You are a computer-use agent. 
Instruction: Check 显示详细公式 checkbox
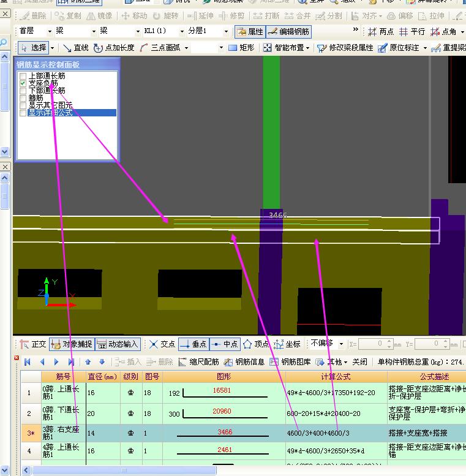coord(23,113)
